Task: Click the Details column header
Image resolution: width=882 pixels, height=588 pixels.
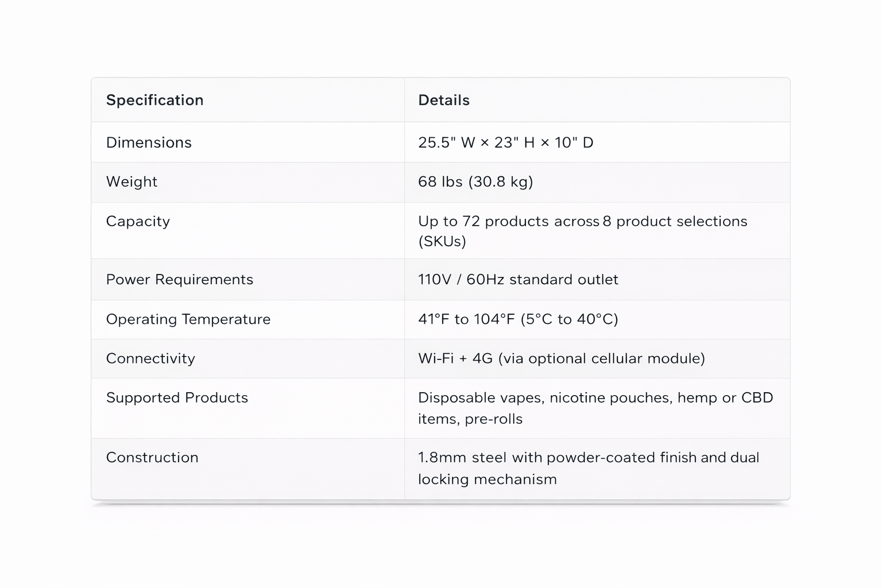Action: (443, 100)
